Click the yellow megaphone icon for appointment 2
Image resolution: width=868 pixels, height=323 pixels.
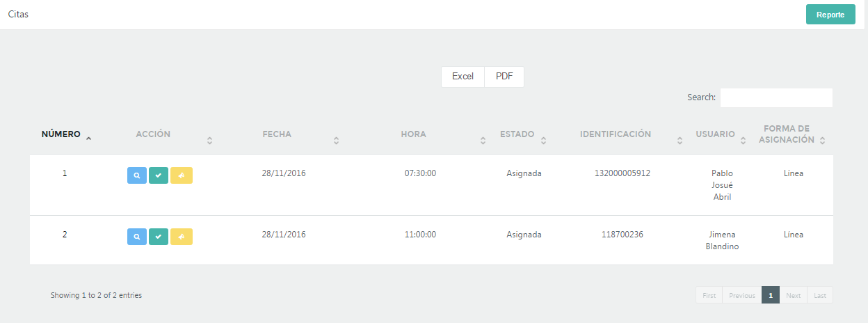click(182, 237)
